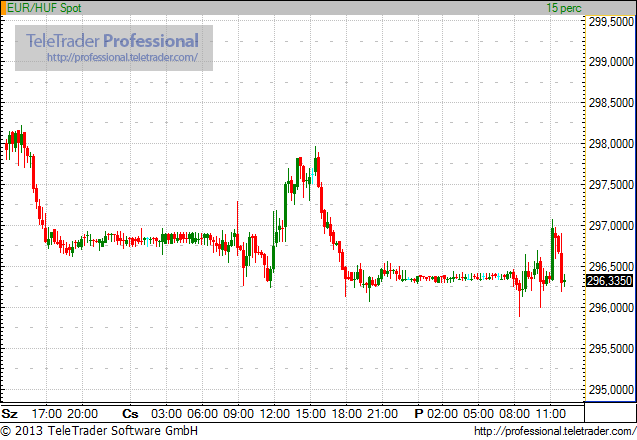Screen dimensions: 637x440
Task: Click the 298,0000 price axis label
Action: 611,144
